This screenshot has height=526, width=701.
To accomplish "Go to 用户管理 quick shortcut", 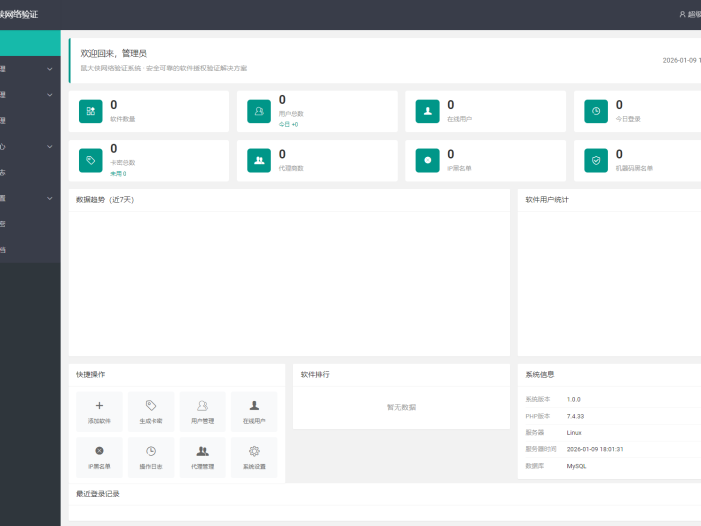I will (x=202, y=411).
